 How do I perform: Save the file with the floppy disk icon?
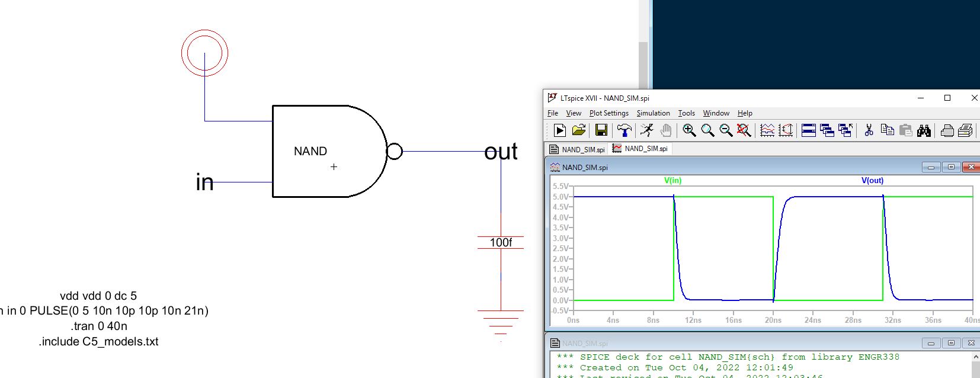(601, 130)
